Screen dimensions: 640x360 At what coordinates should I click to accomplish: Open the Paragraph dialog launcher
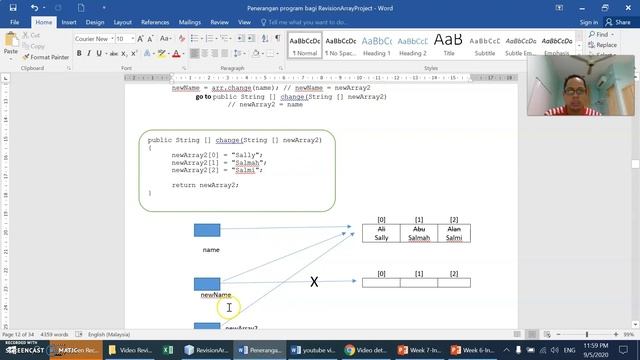click(x=281, y=68)
